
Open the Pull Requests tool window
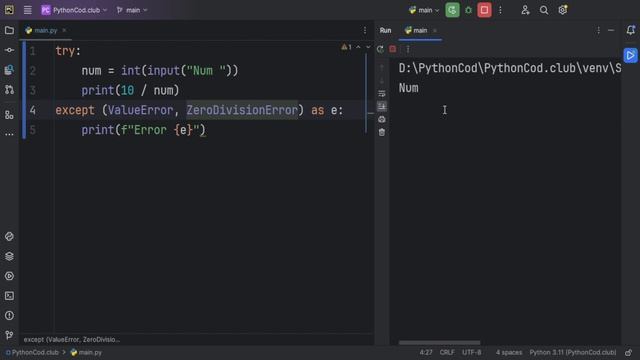[x=9, y=89]
